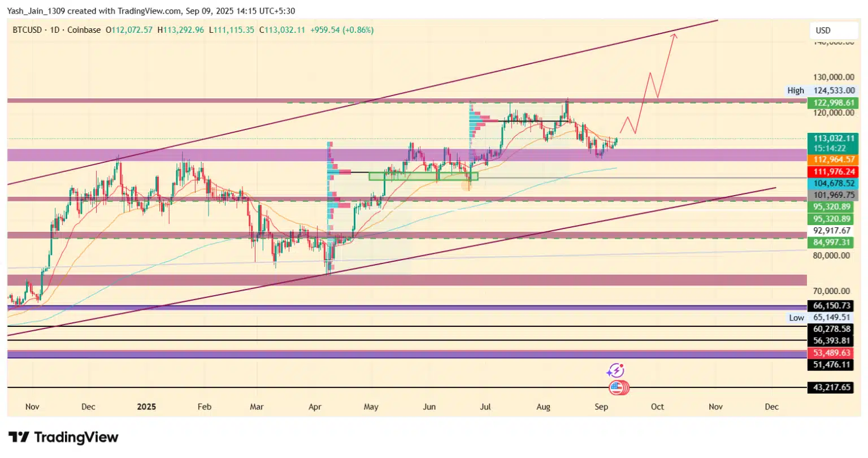Click the Sep label on time axis
Screen dimensions: 868x458
[x=601, y=407]
